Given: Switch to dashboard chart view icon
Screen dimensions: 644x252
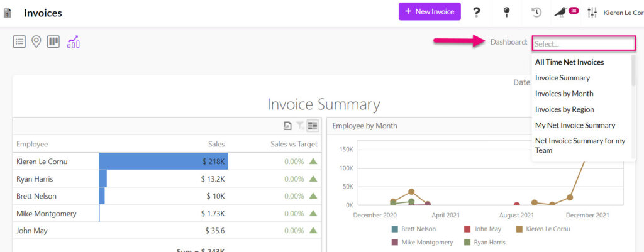Looking at the screenshot, I should pos(74,41).
